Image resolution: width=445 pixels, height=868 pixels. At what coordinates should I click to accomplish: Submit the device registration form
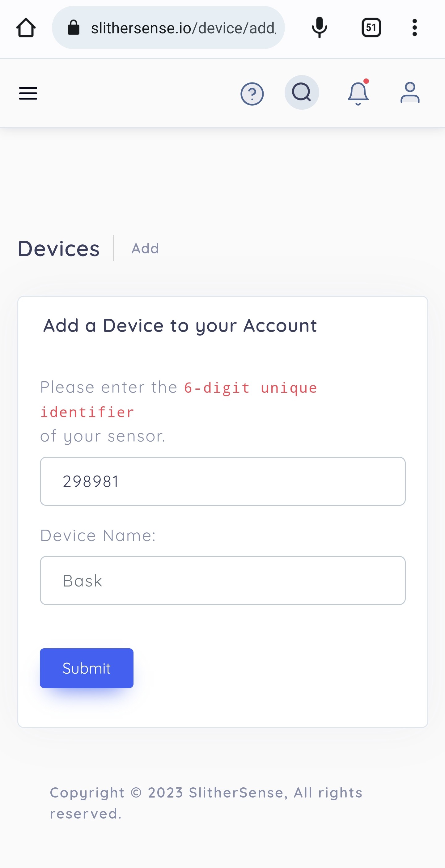coord(86,668)
